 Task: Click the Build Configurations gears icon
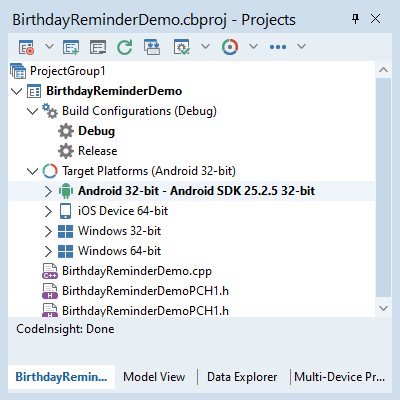click(50, 111)
